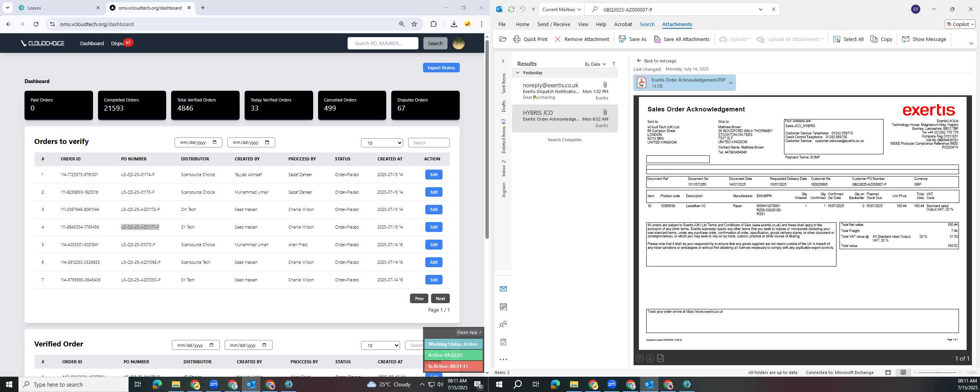
Task: Click the zoom slider in Outlook status bar
Action: [x=938, y=372]
